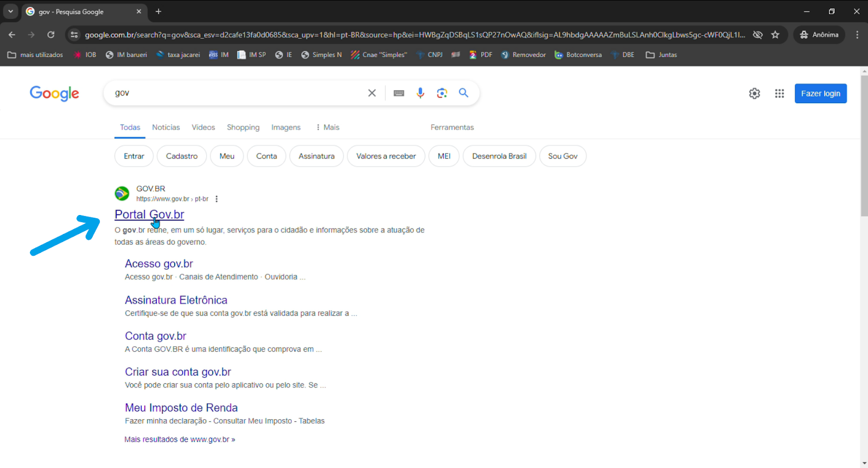Open the on-screen keyboard input tool
868x468 pixels.
tap(399, 93)
